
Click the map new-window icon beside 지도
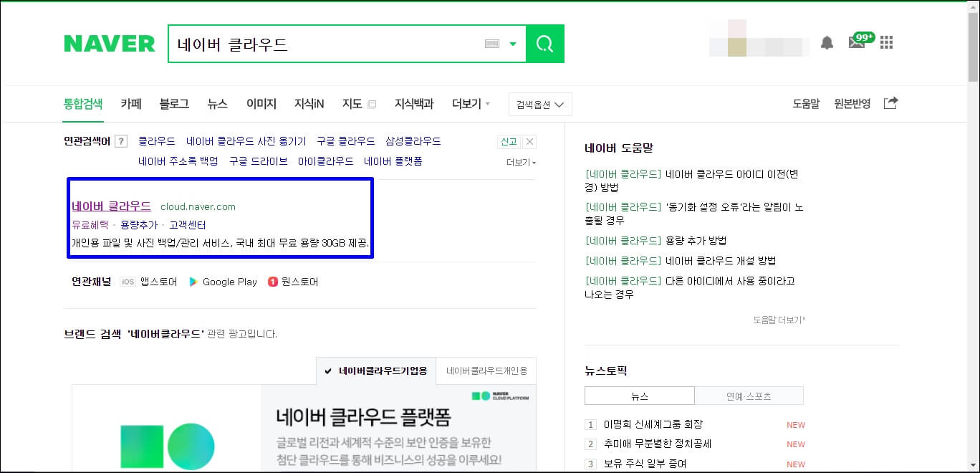pyautogui.click(x=371, y=104)
